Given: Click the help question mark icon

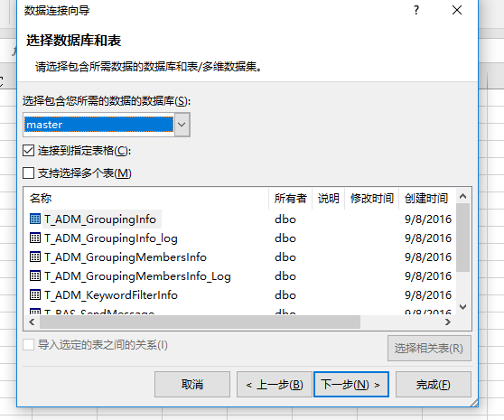Looking at the screenshot, I should point(416,10).
